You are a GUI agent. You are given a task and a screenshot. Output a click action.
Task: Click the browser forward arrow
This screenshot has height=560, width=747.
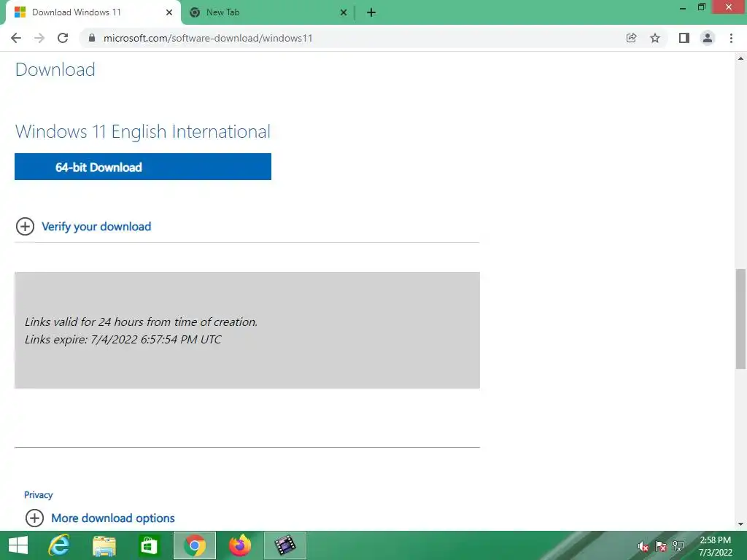pos(39,38)
